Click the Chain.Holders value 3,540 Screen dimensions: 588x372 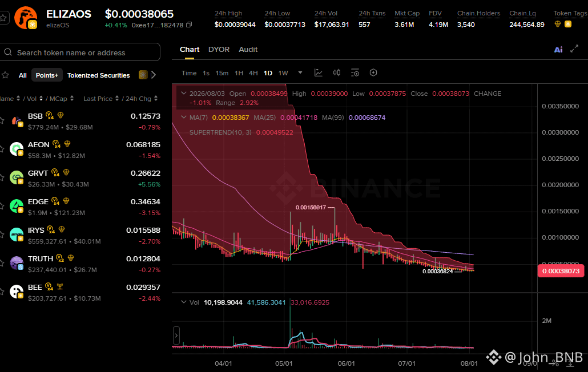pyautogui.click(x=466, y=25)
